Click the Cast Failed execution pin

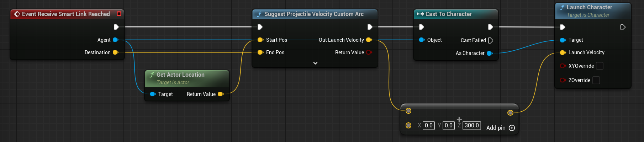(491, 40)
